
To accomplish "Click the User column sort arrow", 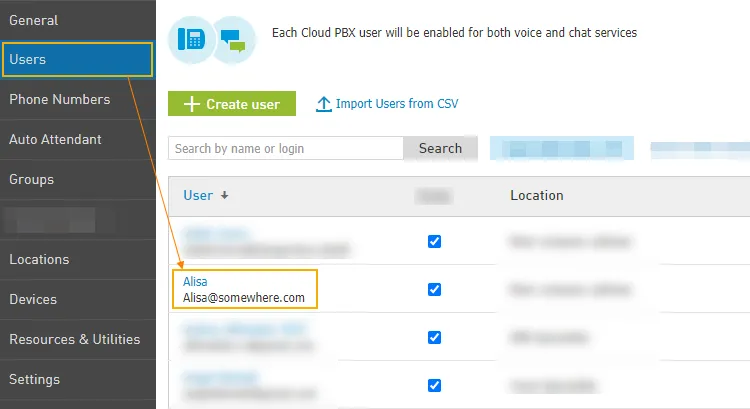I will [224, 195].
